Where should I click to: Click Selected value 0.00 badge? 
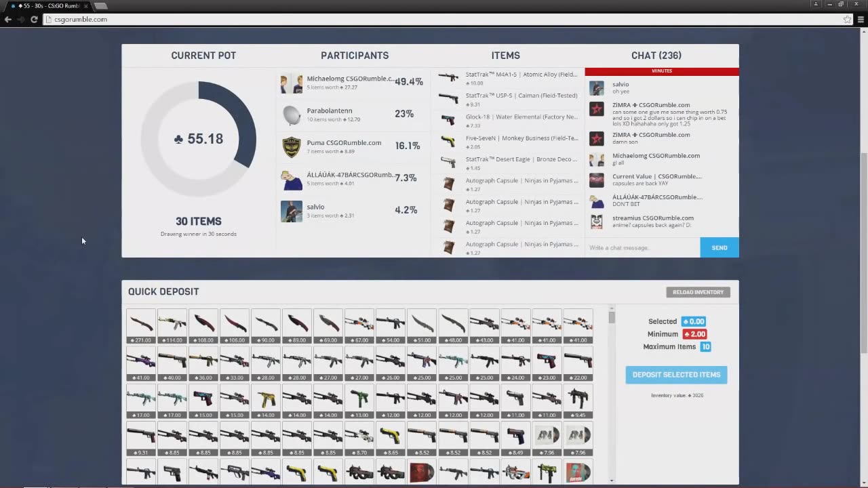[x=694, y=321]
